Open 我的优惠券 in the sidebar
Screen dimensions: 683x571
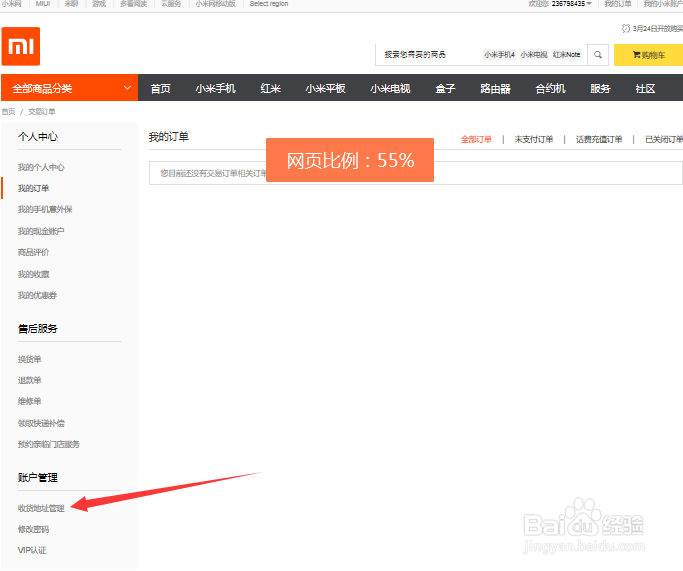coord(37,295)
